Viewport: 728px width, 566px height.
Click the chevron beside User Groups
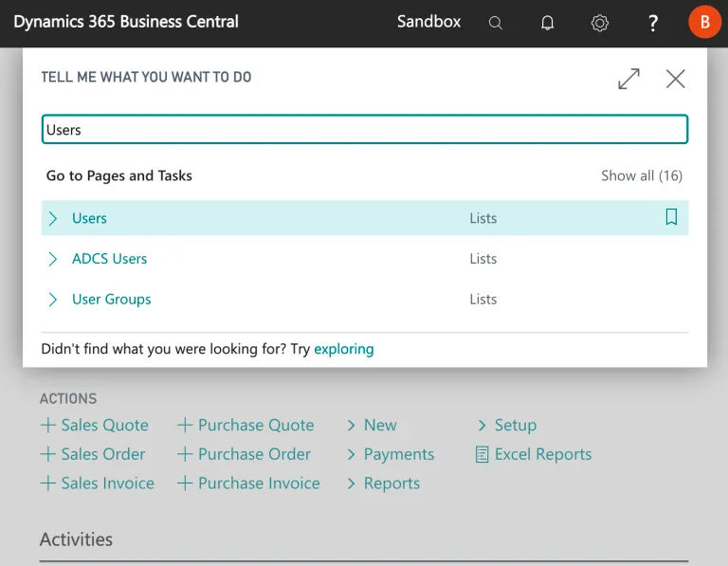click(53, 300)
